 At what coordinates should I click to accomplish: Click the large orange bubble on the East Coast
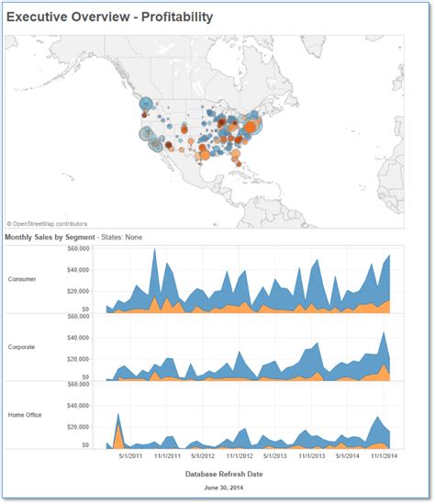[250, 127]
